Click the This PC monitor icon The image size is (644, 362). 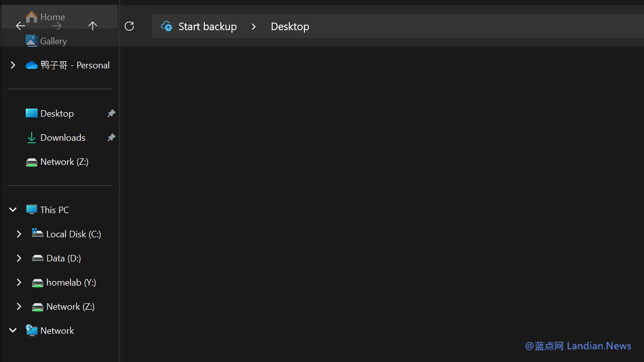tap(32, 210)
